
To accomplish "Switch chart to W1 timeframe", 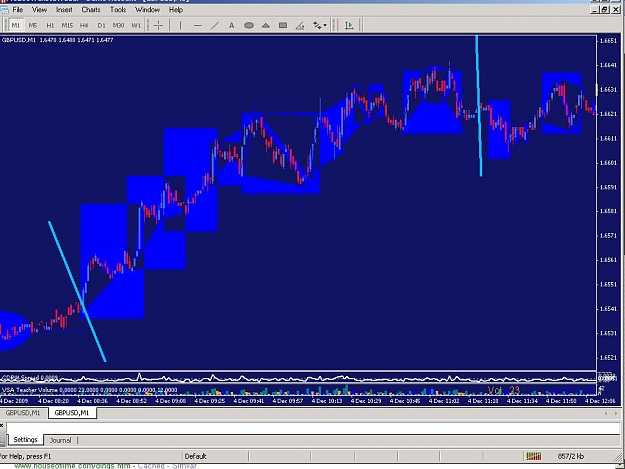I will coord(136,26).
